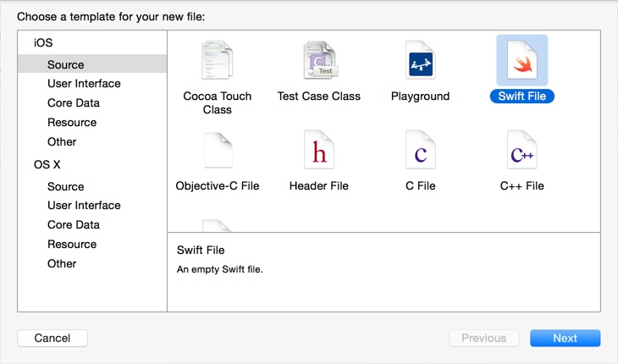The height and width of the screenshot is (364, 618).
Task: Select the C File 'c' icon
Action: point(420,150)
